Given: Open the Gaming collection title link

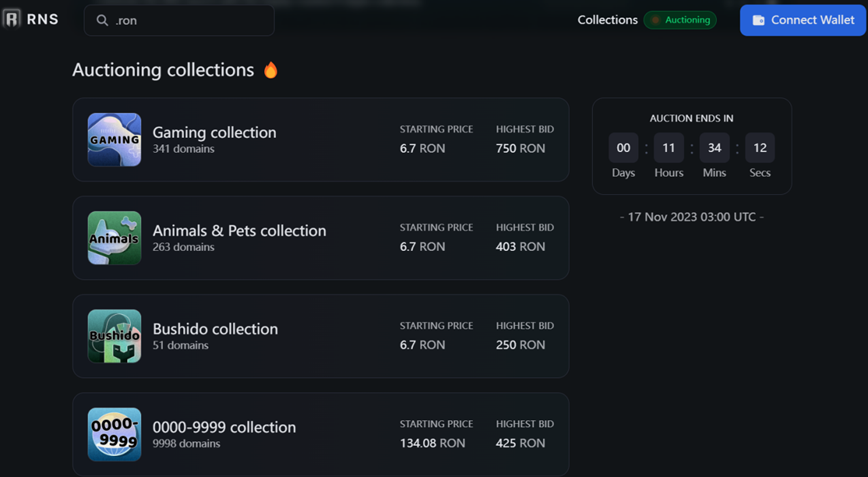Looking at the screenshot, I should click(x=214, y=132).
